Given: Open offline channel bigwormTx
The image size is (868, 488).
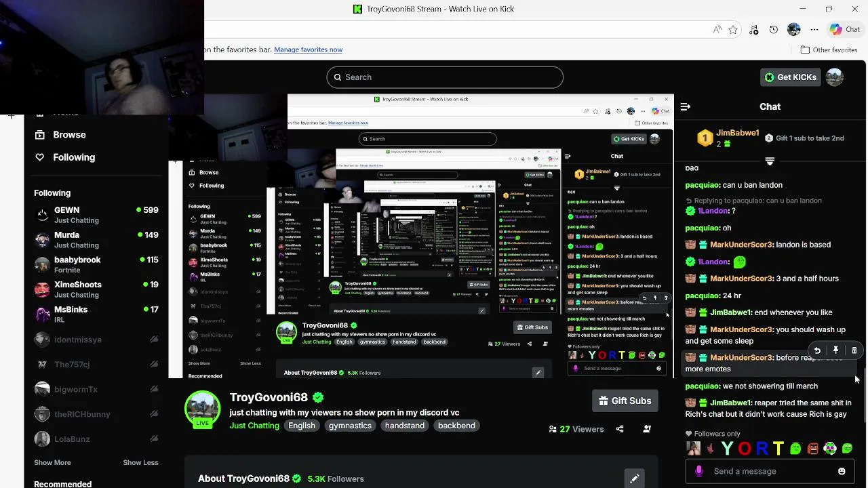Looking at the screenshot, I should (96, 389).
